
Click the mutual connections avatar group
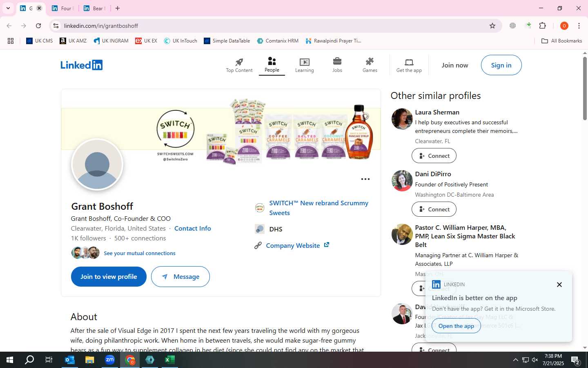(85, 253)
